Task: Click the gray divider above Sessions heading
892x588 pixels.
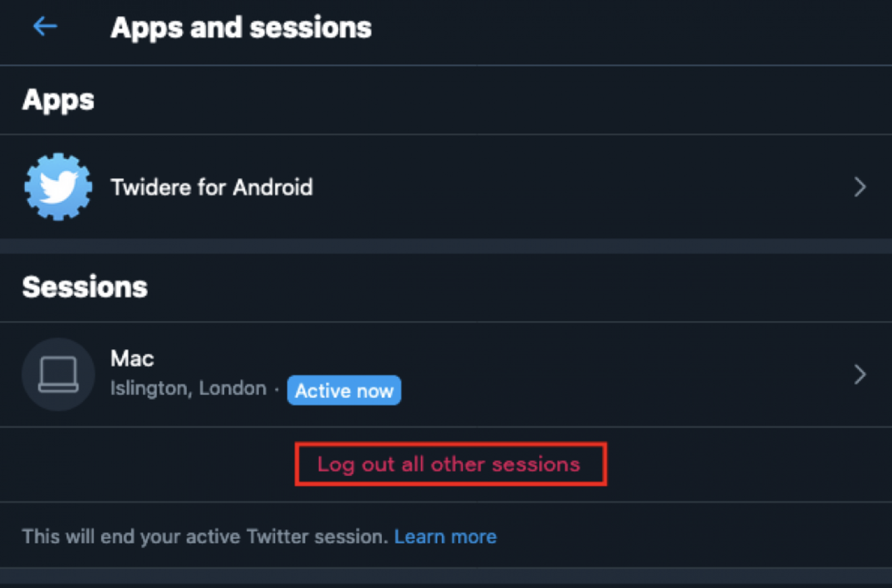Action: point(445,245)
